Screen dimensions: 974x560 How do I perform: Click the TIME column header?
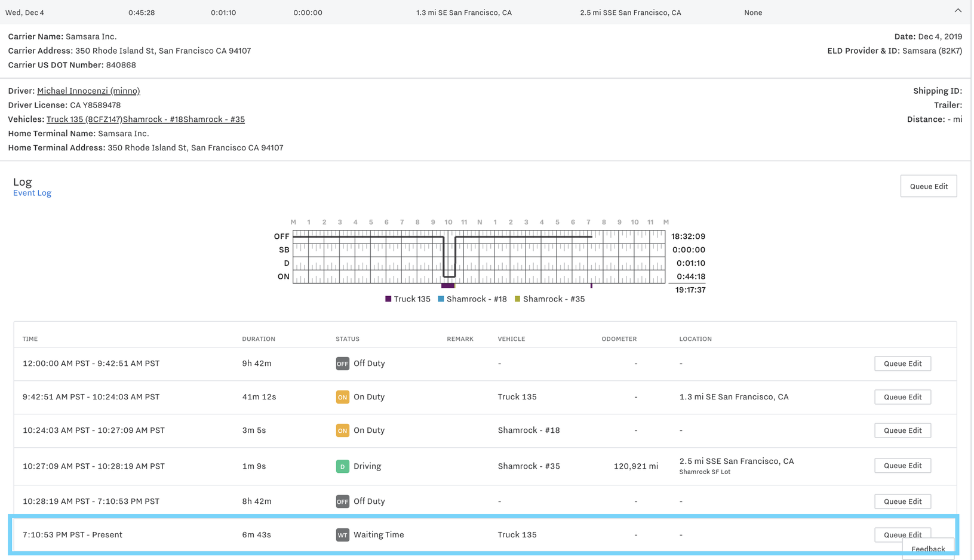30,339
